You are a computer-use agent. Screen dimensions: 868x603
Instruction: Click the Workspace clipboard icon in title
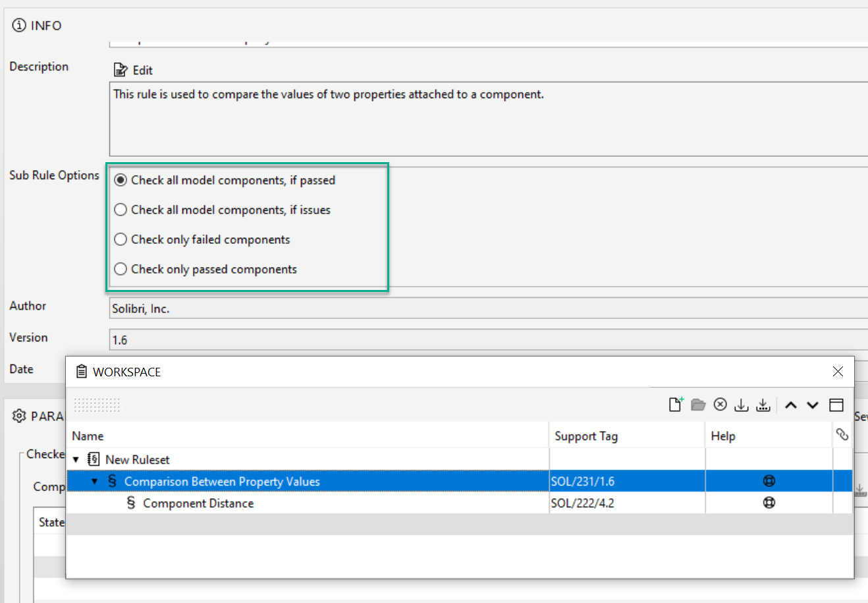[82, 372]
